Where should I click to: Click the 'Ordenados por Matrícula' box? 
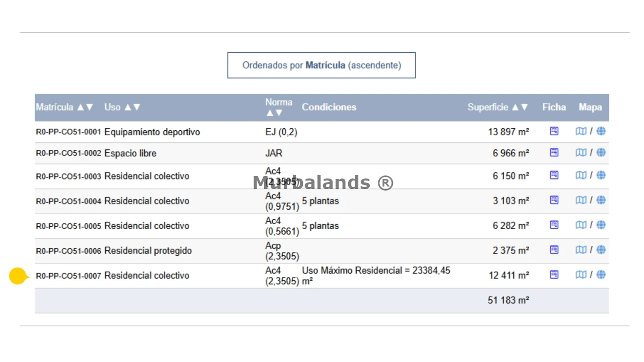point(321,65)
